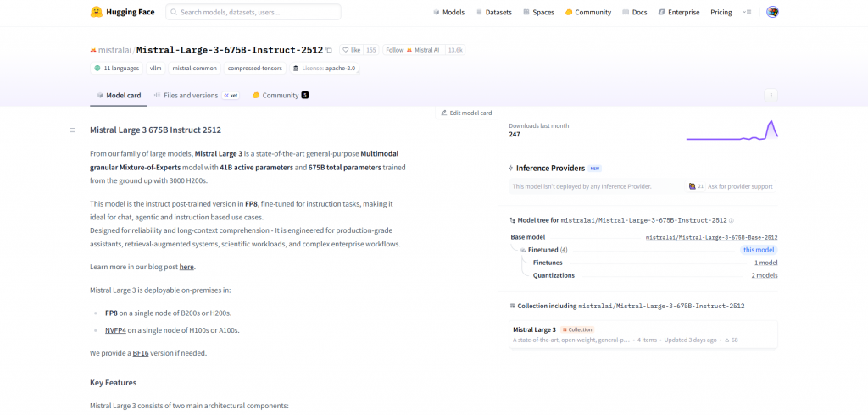Focus the search models and datasets field

coord(253,12)
